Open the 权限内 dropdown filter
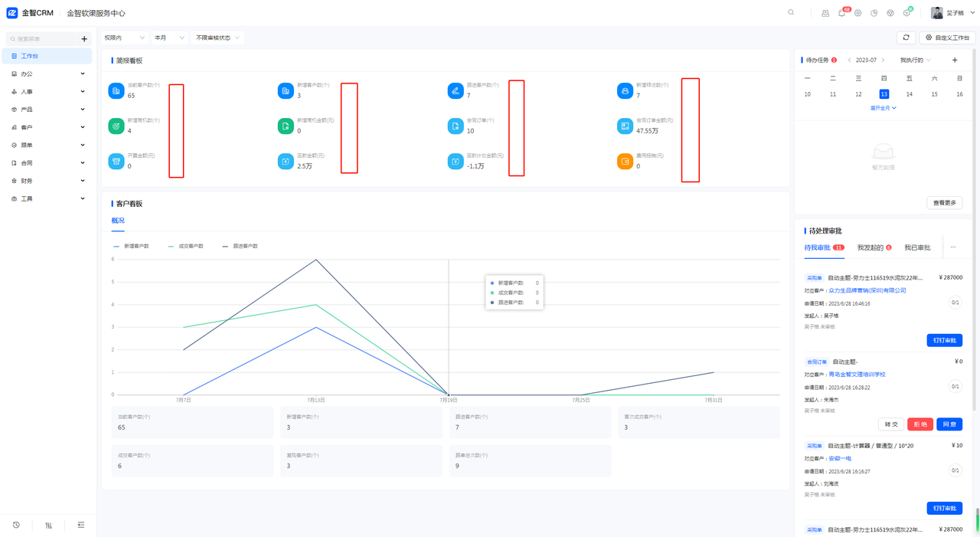980x537 pixels. (x=124, y=38)
